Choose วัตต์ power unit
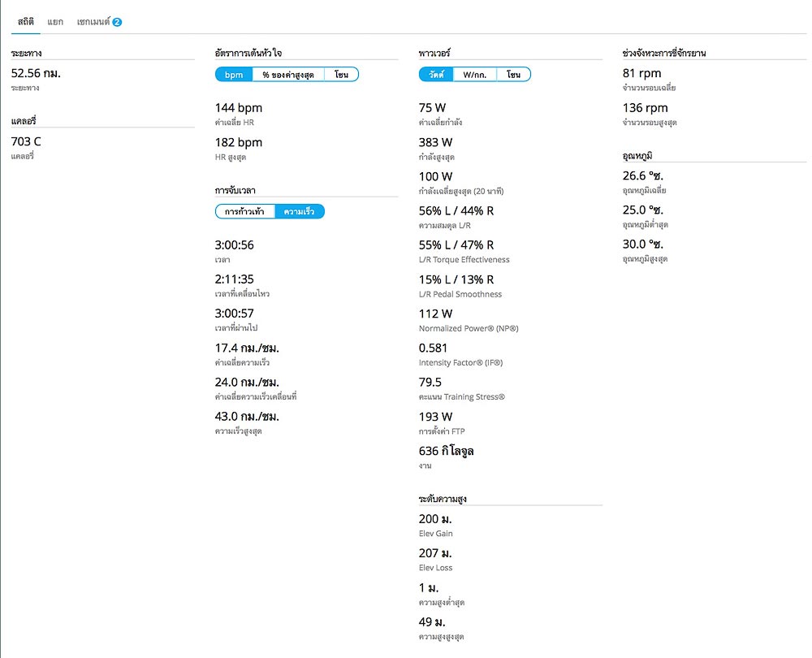 (436, 75)
